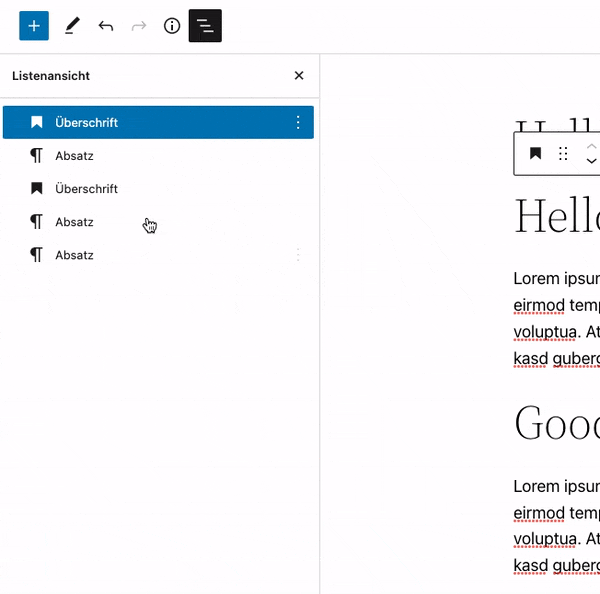Select the second Überschrift in list view

(87, 189)
